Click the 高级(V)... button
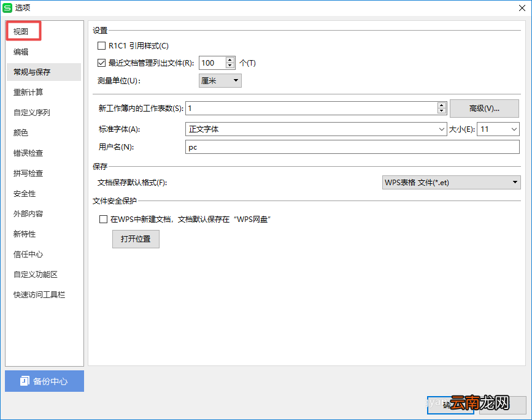The height and width of the screenshot is (420, 532). pos(484,108)
